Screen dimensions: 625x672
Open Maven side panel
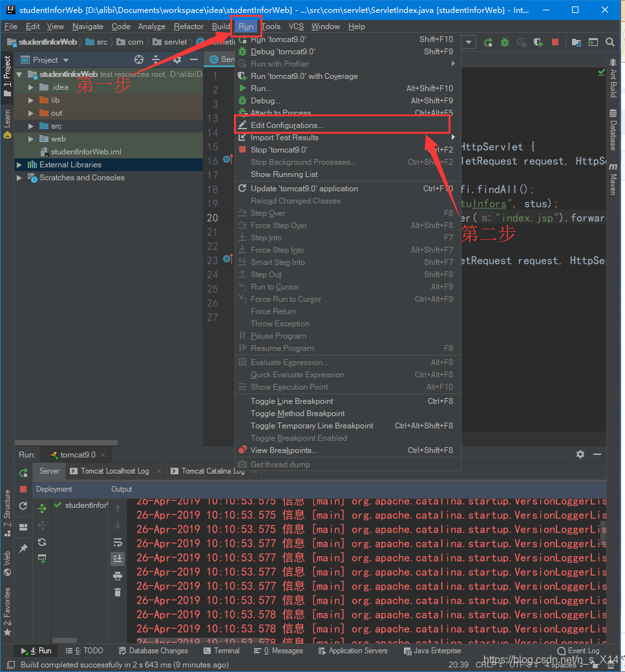[x=613, y=179]
